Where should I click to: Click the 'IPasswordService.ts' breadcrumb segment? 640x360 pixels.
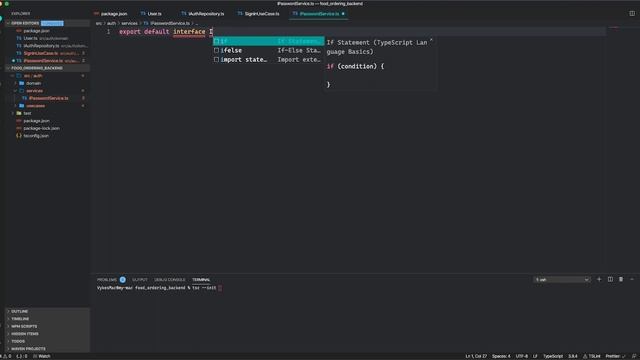[170, 23]
